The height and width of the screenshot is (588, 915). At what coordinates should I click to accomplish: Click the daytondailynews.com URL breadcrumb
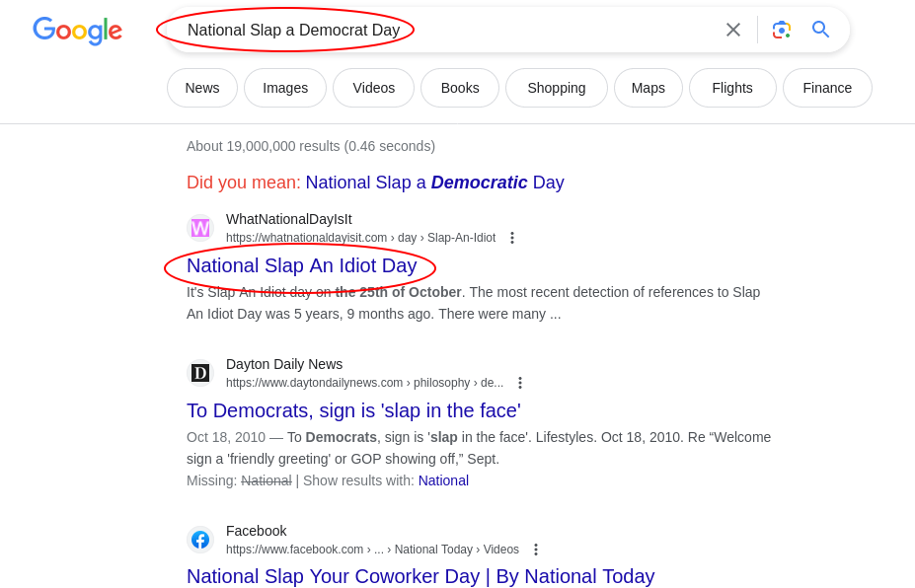[364, 383]
